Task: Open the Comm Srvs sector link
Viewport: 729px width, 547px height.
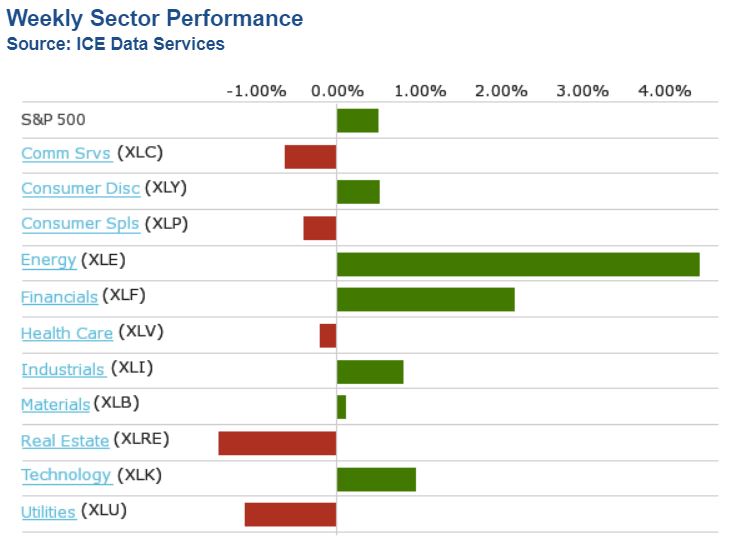Action: point(66,153)
